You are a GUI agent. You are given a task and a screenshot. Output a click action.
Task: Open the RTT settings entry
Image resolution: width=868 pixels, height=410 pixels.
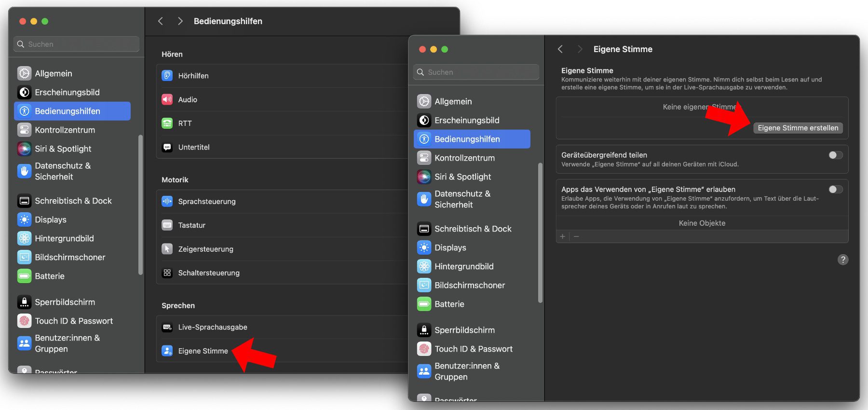(x=185, y=123)
